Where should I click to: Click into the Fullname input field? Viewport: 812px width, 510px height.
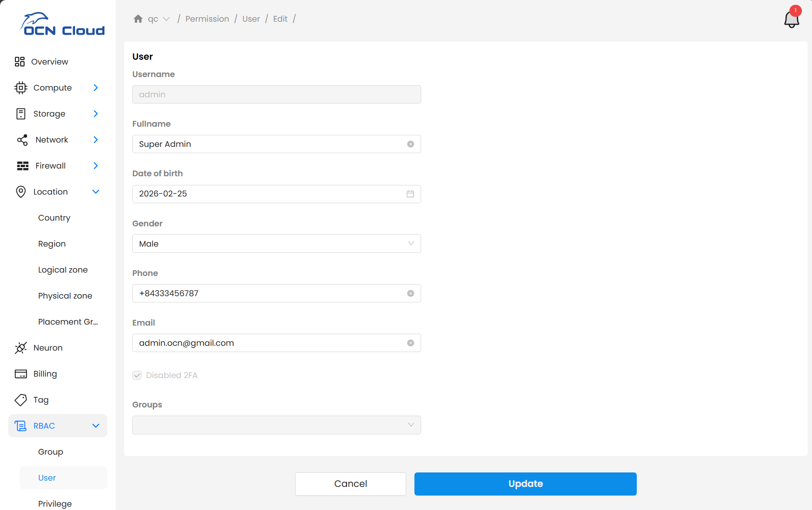pyautogui.click(x=270, y=144)
